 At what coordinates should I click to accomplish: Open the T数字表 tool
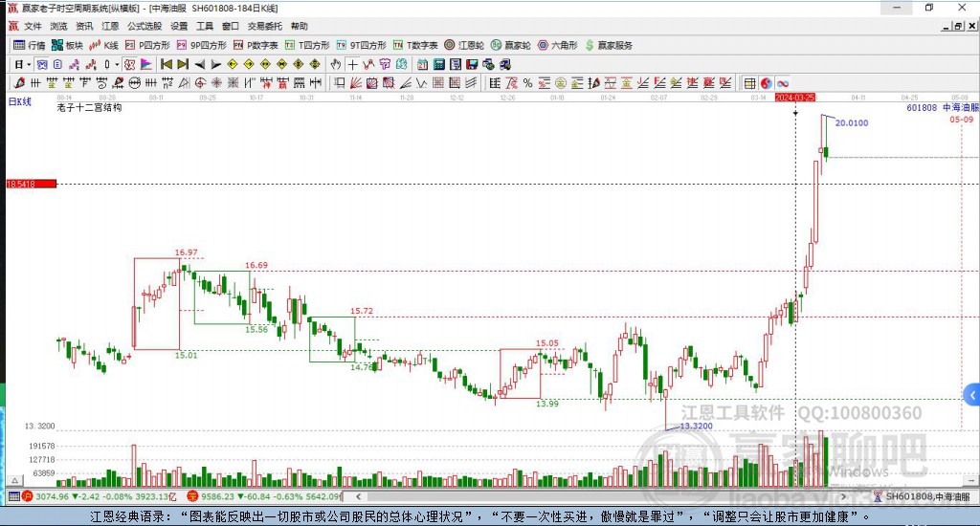click(x=415, y=45)
